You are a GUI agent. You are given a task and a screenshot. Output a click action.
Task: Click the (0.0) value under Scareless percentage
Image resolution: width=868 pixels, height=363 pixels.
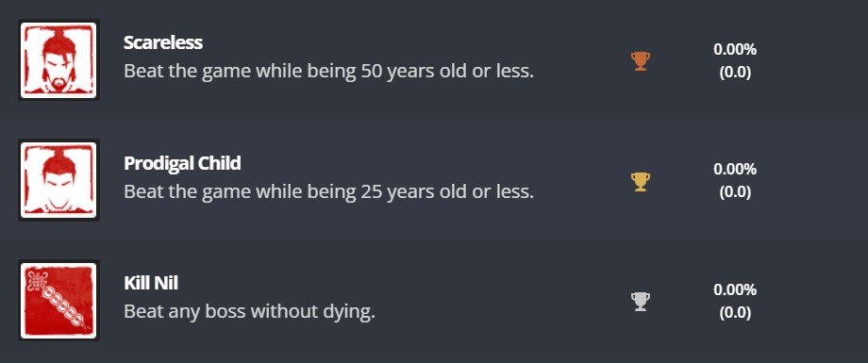(x=735, y=73)
